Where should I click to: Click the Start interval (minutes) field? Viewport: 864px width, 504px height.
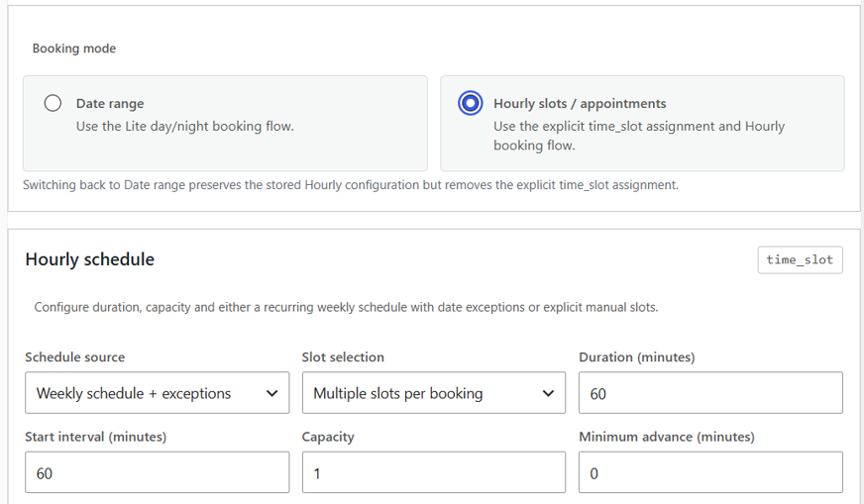157,472
